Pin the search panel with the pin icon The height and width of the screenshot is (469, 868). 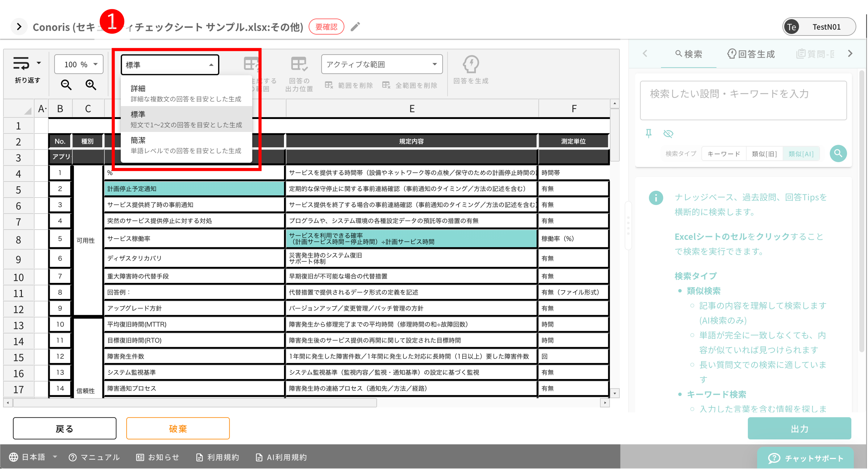click(649, 134)
